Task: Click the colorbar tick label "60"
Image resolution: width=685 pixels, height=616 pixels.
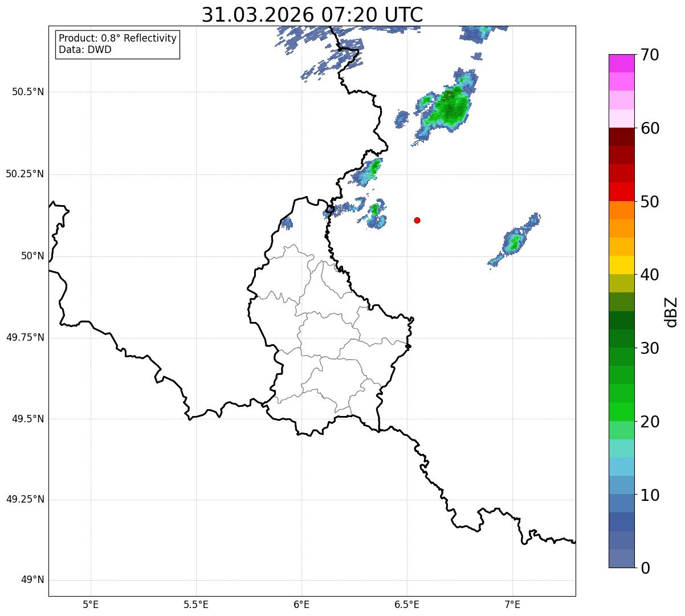Action: pyautogui.click(x=650, y=128)
